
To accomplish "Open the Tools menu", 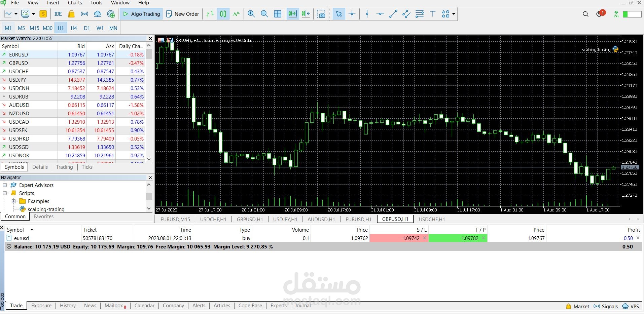I will [x=96, y=3].
